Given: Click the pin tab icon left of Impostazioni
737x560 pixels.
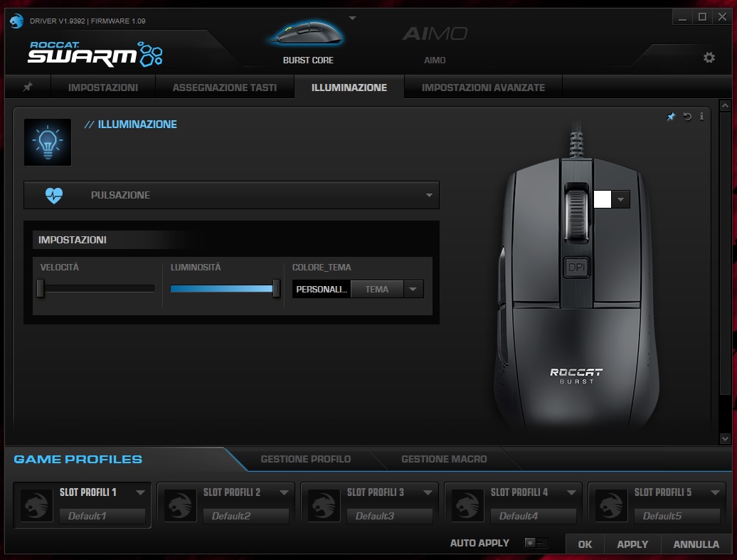Looking at the screenshot, I should point(28,87).
